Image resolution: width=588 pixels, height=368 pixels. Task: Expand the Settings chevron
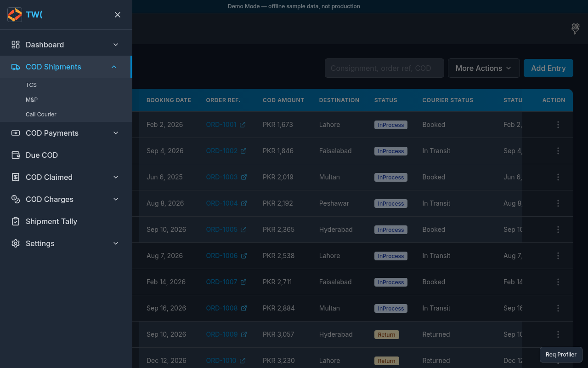(x=116, y=243)
